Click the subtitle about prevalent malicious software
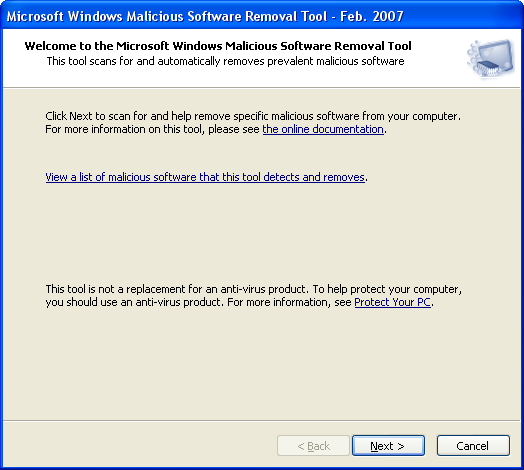 225,61
